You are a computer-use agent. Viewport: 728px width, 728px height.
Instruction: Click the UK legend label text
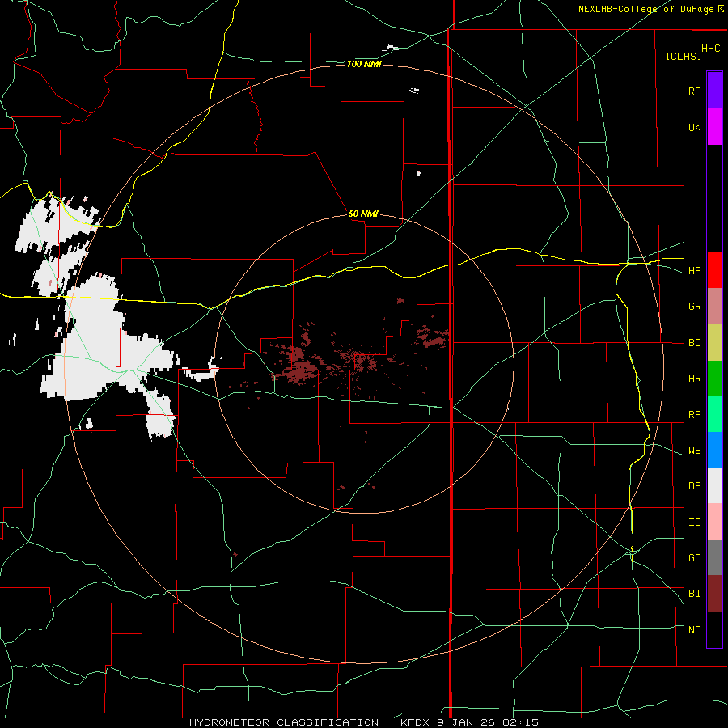pos(694,127)
